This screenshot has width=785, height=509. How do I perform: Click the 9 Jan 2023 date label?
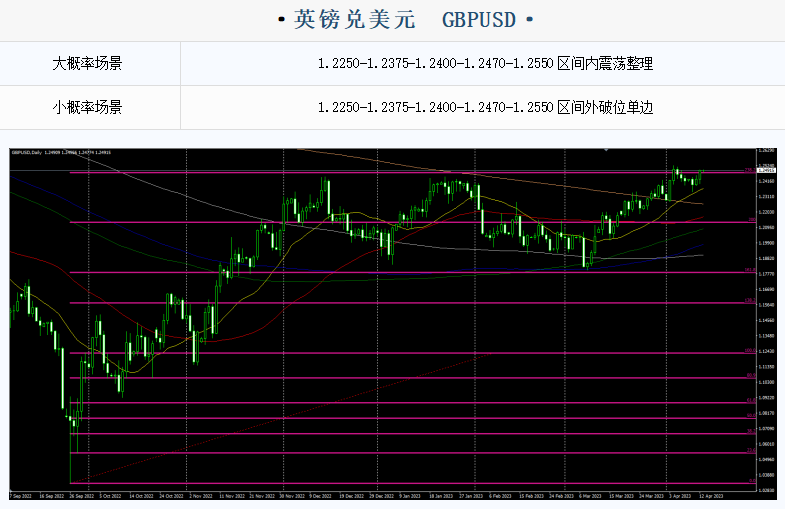tap(410, 496)
